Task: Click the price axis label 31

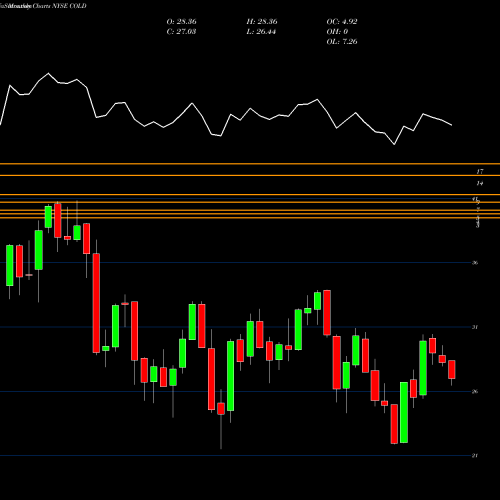Action: tap(475, 327)
